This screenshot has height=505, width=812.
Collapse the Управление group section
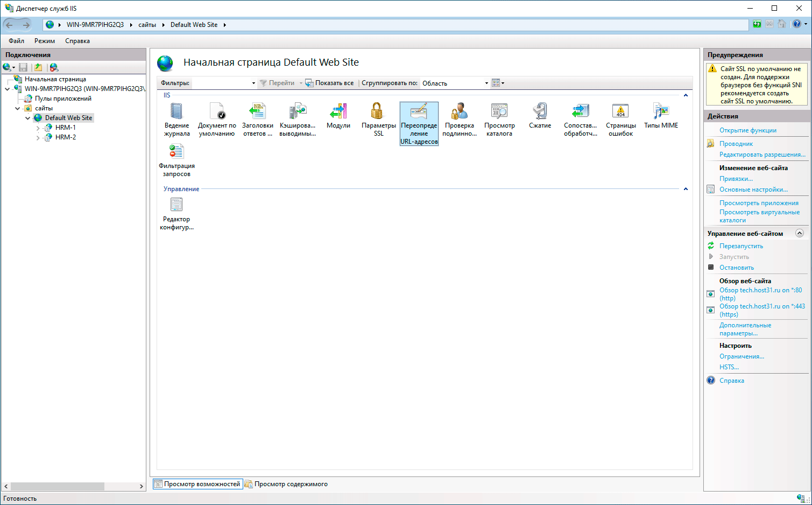(686, 189)
